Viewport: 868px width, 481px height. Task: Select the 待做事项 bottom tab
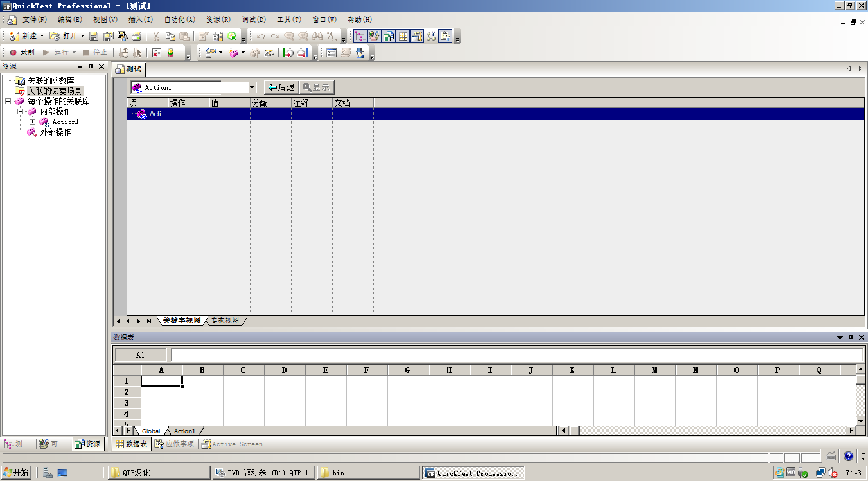(x=173, y=444)
